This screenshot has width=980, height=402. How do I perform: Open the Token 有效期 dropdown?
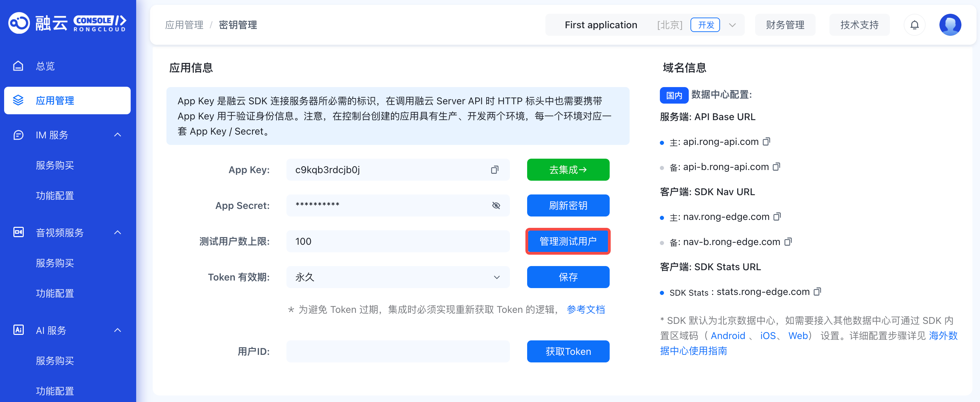[398, 277]
